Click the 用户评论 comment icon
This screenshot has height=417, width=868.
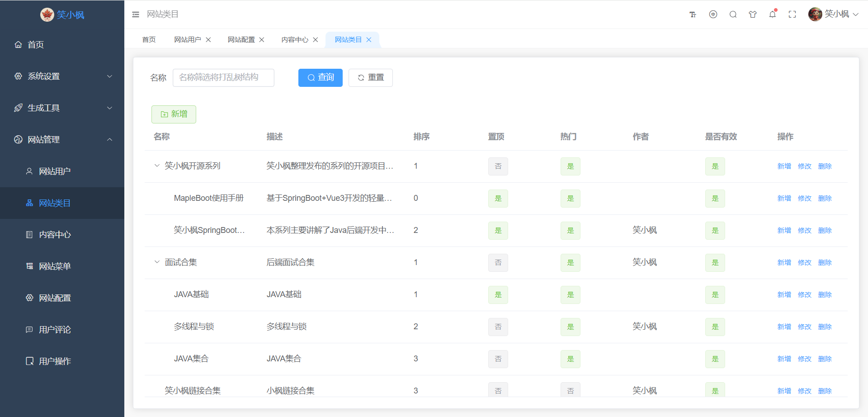tap(29, 329)
